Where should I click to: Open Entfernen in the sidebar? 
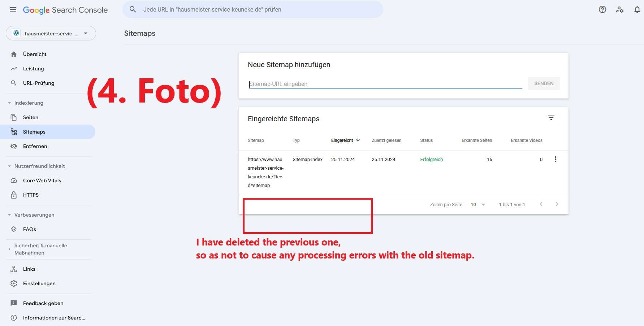point(48,146)
